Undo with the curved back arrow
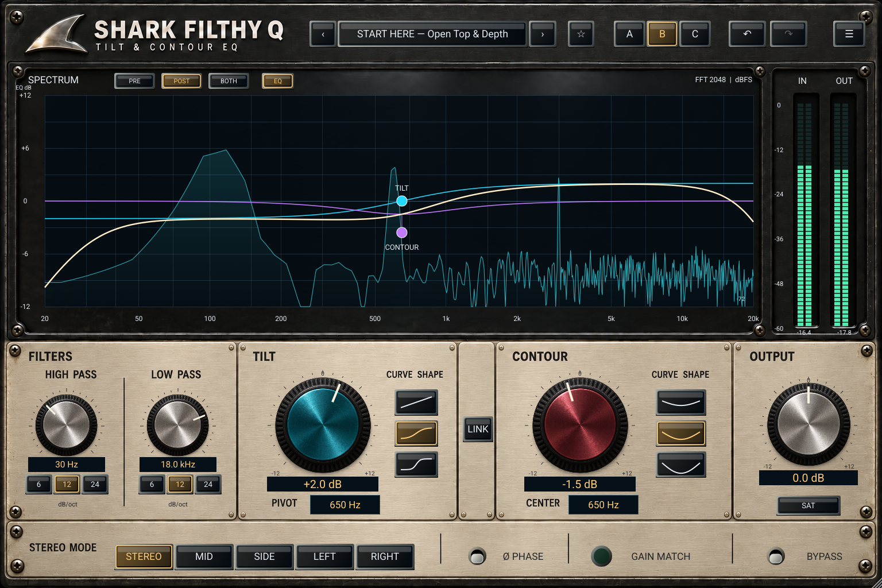Image resolution: width=882 pixels, height=588 pixels. 746,34
